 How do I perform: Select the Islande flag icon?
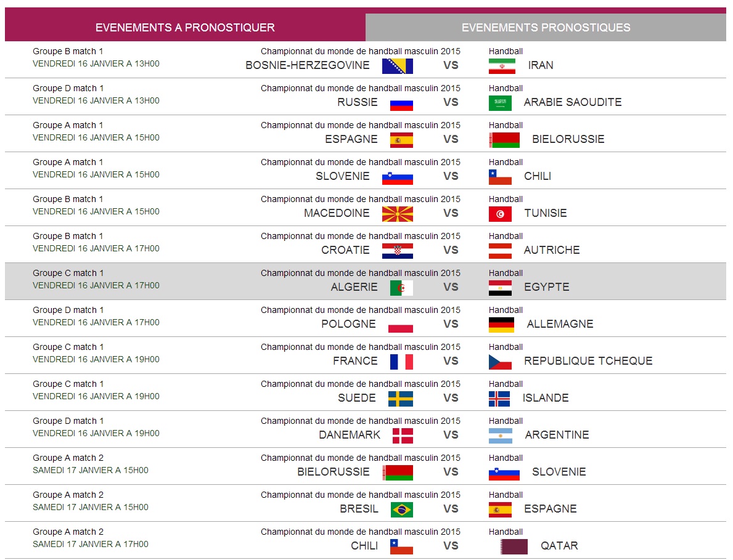499,399
